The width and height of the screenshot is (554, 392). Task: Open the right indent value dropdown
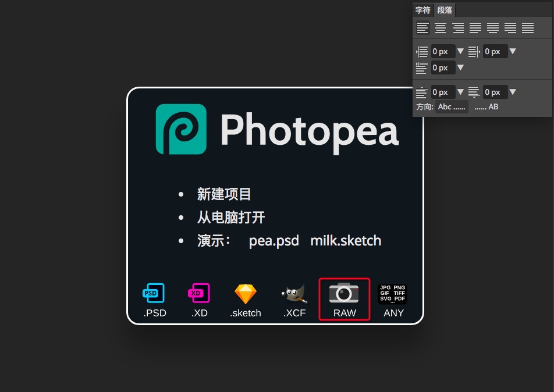pyautogui.click(x=513, y=51)
